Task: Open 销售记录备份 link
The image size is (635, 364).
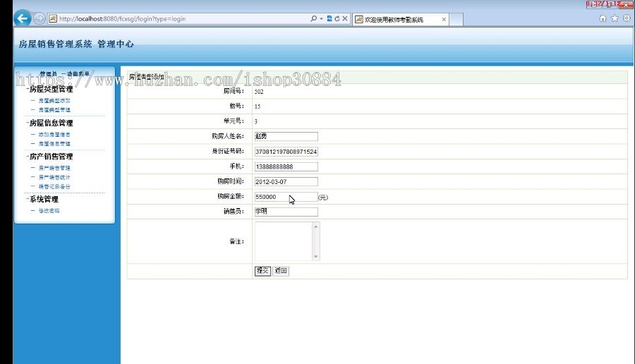Action: pyautogui.click(x=54, y=187)
